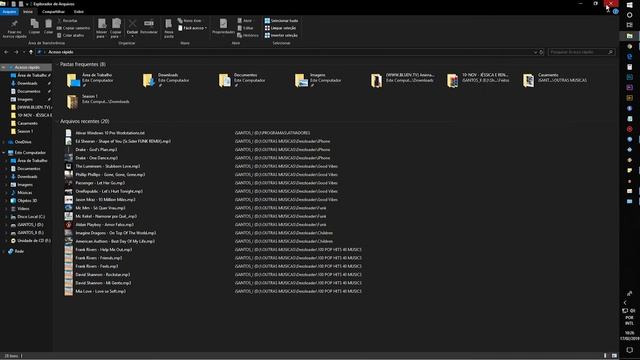Expand Disco Local (C:) tree node

point(7,217)
